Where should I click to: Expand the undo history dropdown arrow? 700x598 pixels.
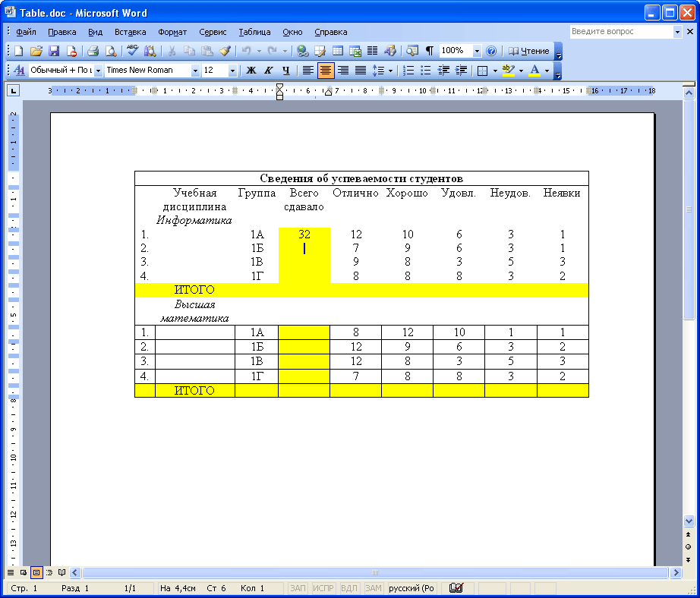[259, 51]
